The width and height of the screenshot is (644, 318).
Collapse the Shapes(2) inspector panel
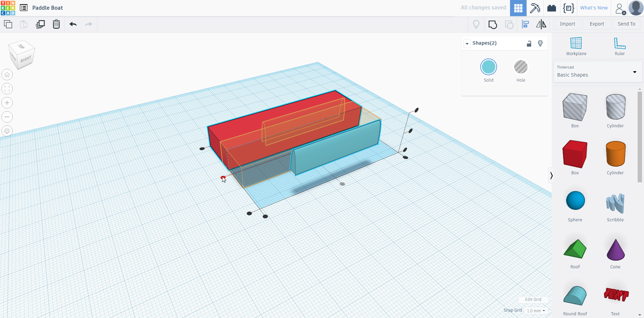coord(467,43)
